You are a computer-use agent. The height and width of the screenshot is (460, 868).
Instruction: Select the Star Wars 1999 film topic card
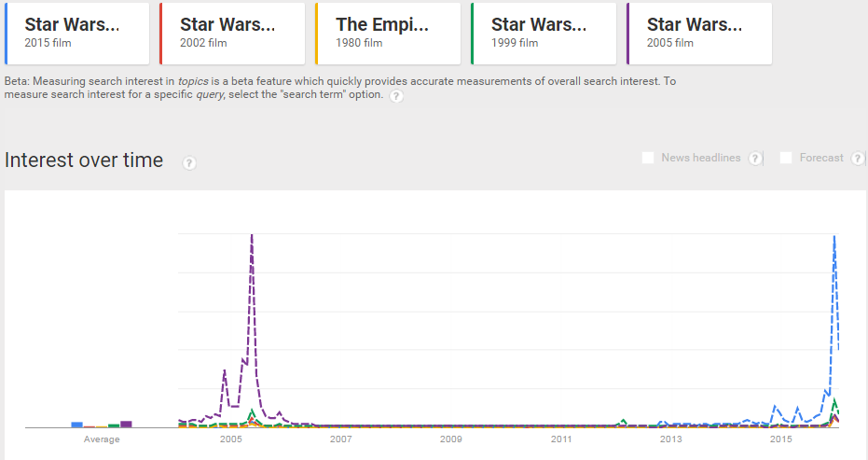(544, 34)
